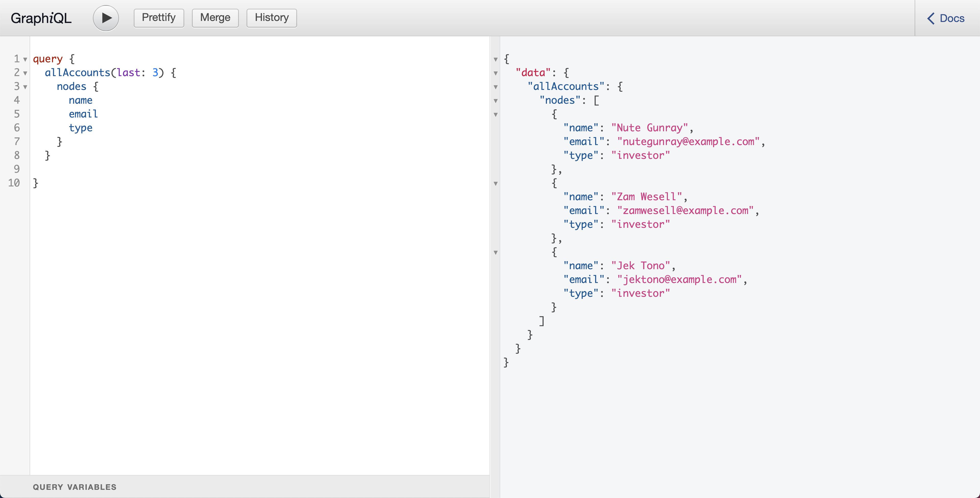Click "investor" type value under Jek Tono
The image size is (980, 498).
[641, 293]
